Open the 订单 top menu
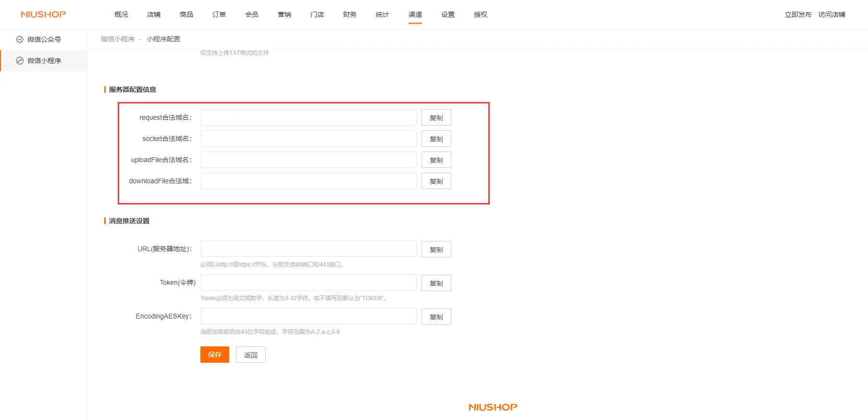Viewport: 868px width, 420px height. pyautogui.click(x=219, y=14)
